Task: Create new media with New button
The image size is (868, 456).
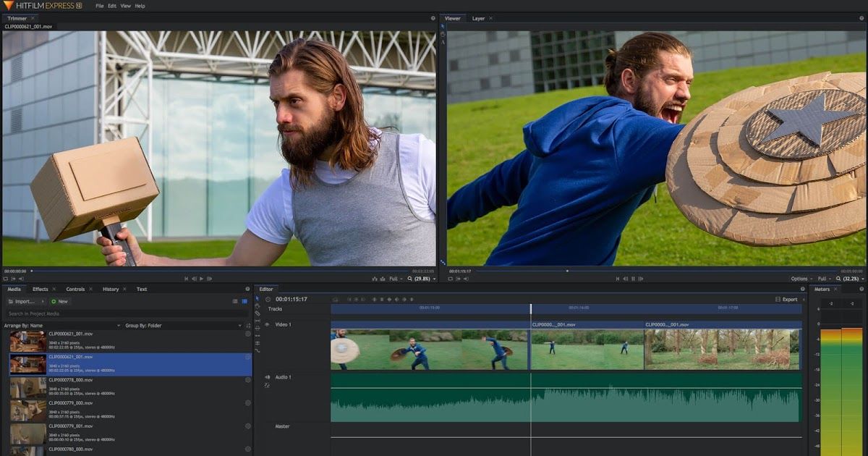Action: [x=60, y=301]
